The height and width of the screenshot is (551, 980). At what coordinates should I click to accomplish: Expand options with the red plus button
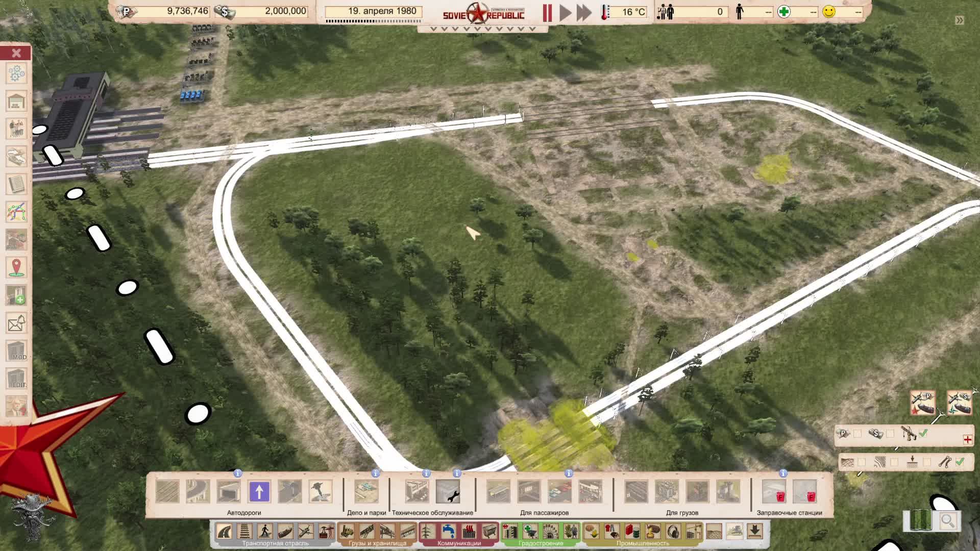coord(967,439)
